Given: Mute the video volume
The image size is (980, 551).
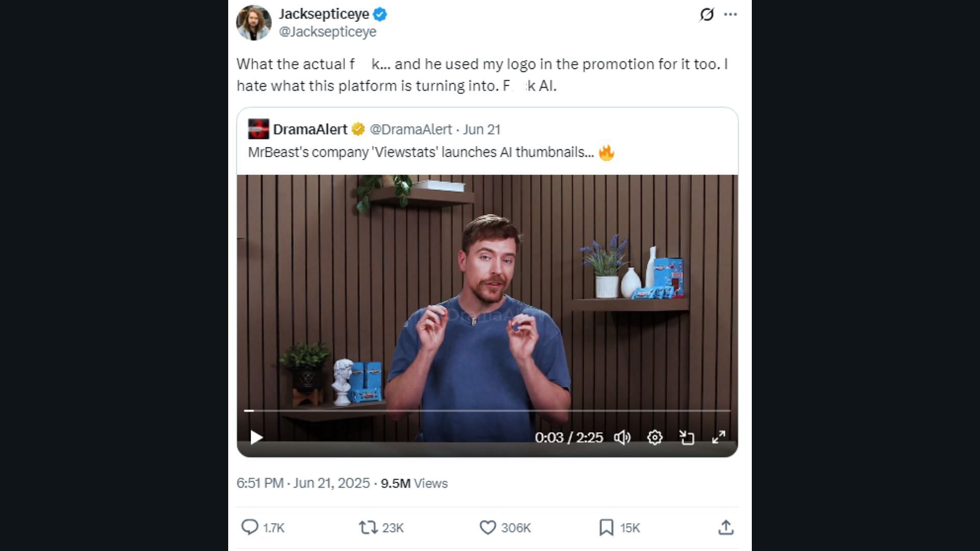Looking at the screenshot, I should [x=622, y=437].
